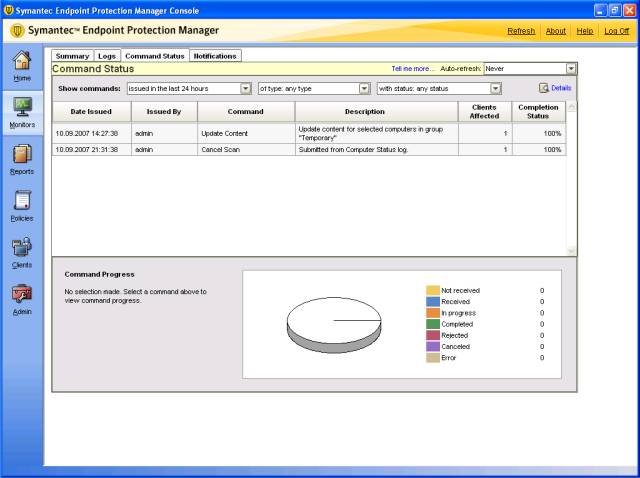Viewport: 640px width, 478px height.
Task: Open the Admin toolbox icon
Action: 22,294
